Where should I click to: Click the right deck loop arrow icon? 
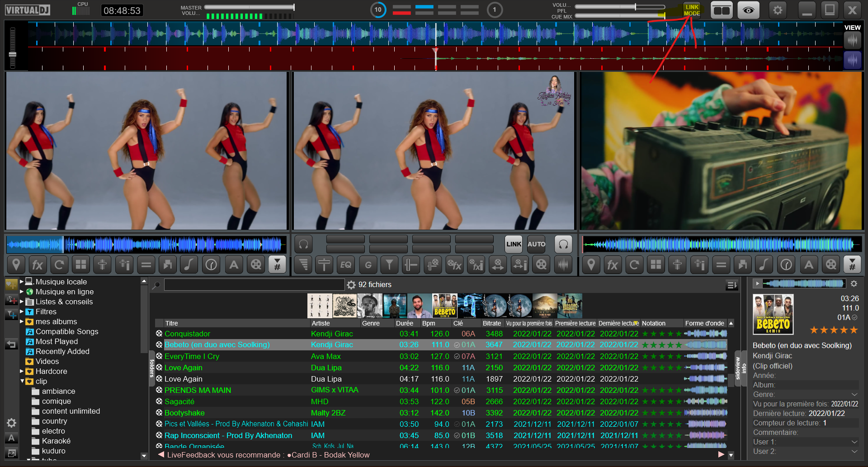(x=634, y=265)
